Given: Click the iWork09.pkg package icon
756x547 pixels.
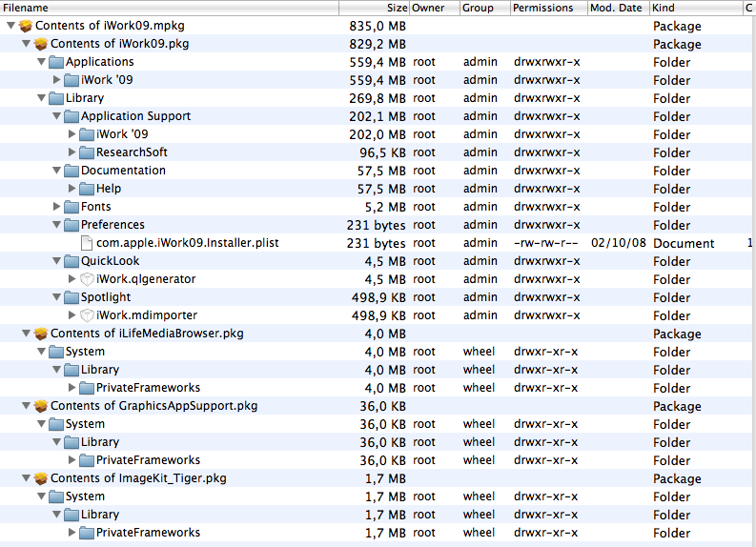Looking at the screenshot, I should pyautogui.click(x=41, y=44).
